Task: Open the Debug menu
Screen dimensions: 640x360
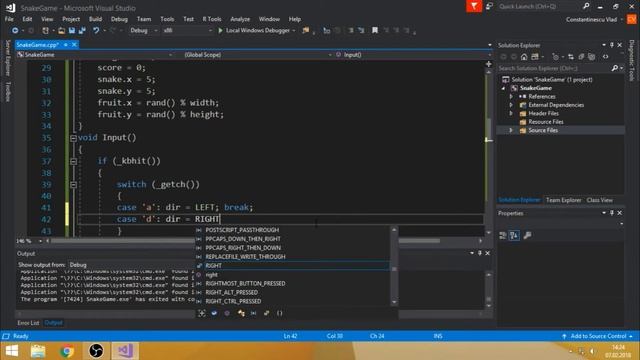Action: [119, 19]
